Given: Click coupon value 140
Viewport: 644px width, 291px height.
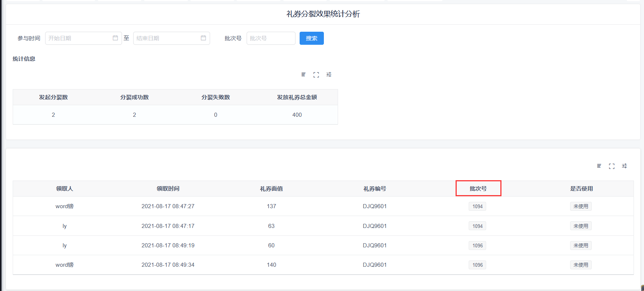Looking at the screenshot, I should click(271, 265).
